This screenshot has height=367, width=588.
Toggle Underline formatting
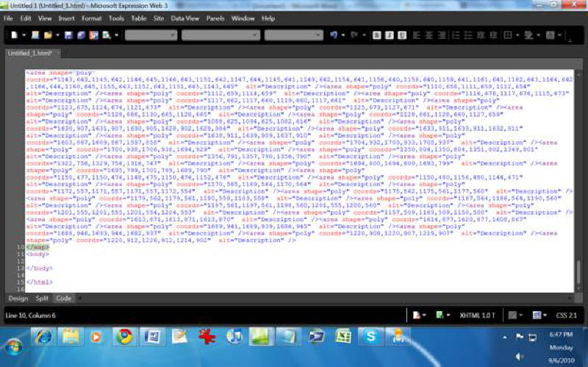pos(402,35)
